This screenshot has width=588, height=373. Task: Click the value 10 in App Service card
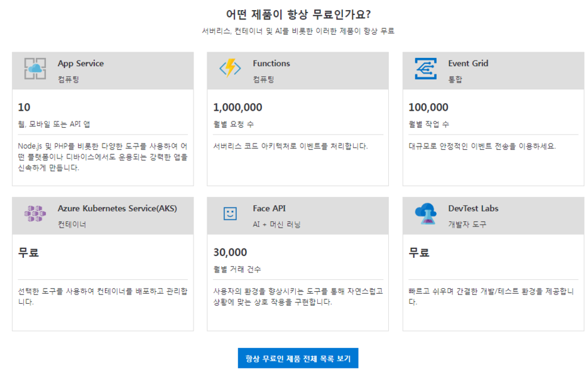[x=24, y=107]
